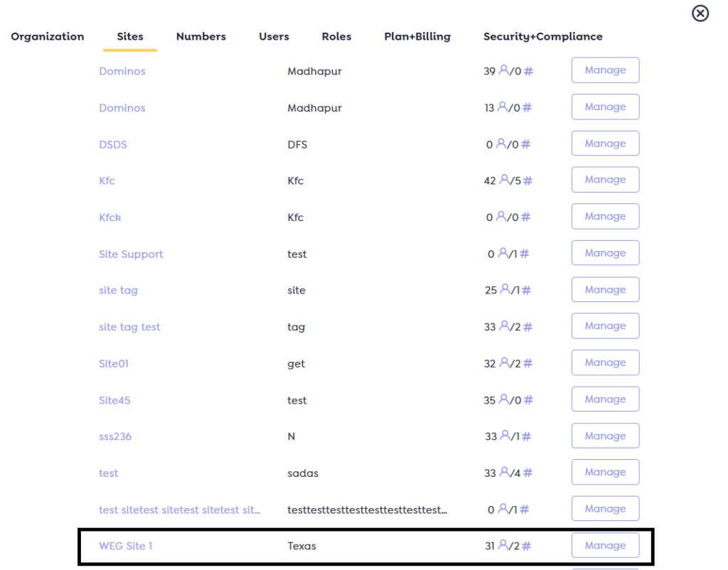Screen dimensions: 728x570
Task: Open the hash icon for Kfc site
Action: (x=527, y=181)
